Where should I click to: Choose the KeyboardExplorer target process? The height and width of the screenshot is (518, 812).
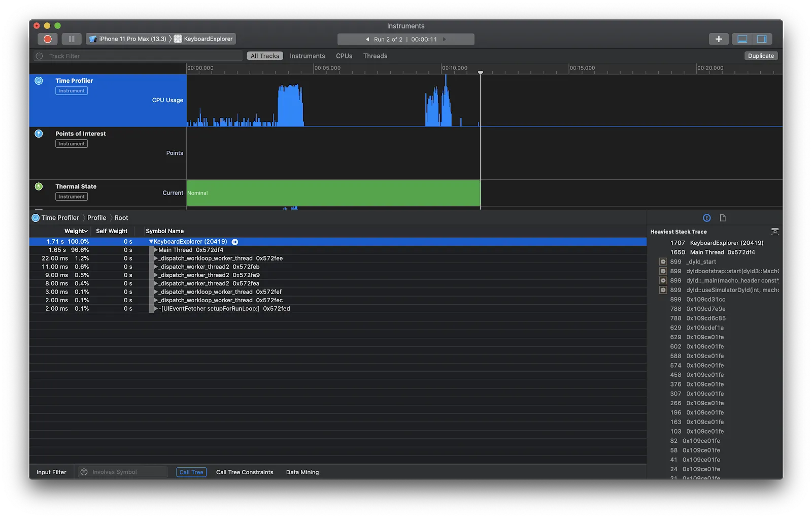204,39
